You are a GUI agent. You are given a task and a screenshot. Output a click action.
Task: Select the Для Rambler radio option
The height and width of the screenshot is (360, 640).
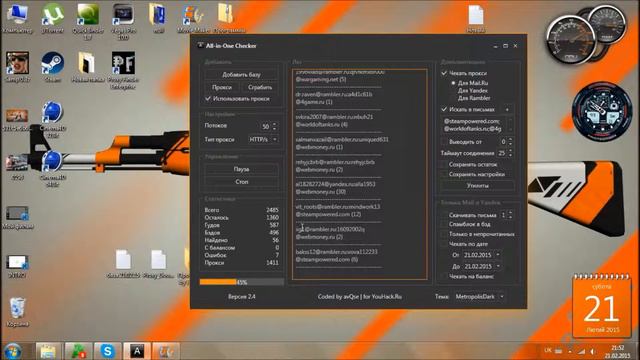point(453,98)
